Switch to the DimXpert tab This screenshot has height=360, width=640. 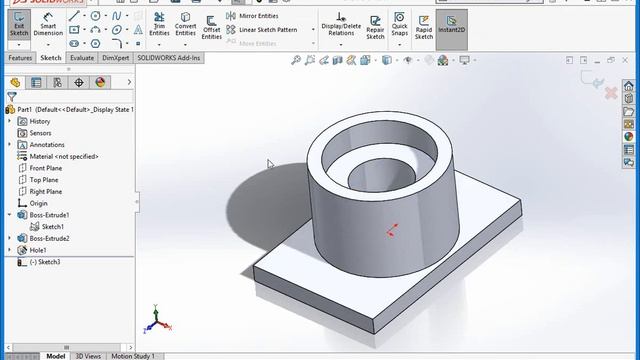(116, 58)
